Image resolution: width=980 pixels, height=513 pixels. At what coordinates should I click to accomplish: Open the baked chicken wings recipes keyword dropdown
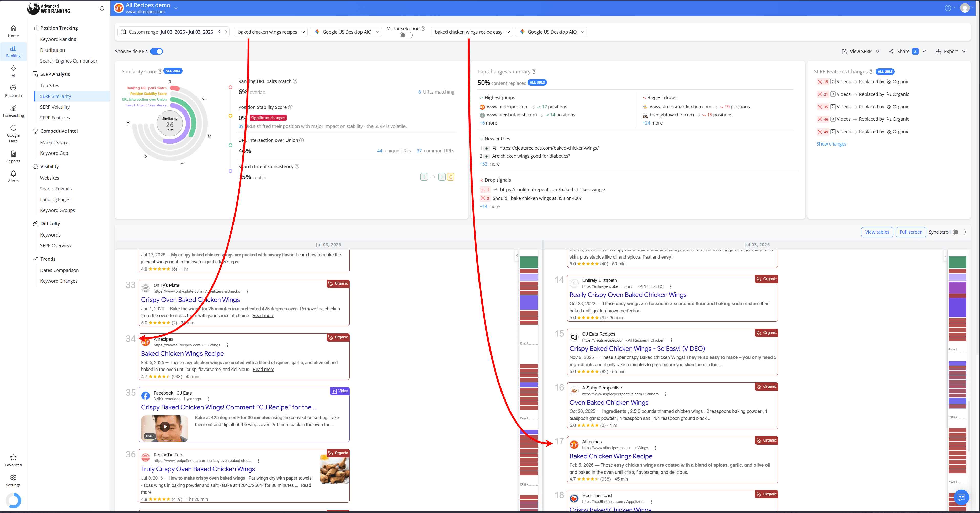(271, 32)
